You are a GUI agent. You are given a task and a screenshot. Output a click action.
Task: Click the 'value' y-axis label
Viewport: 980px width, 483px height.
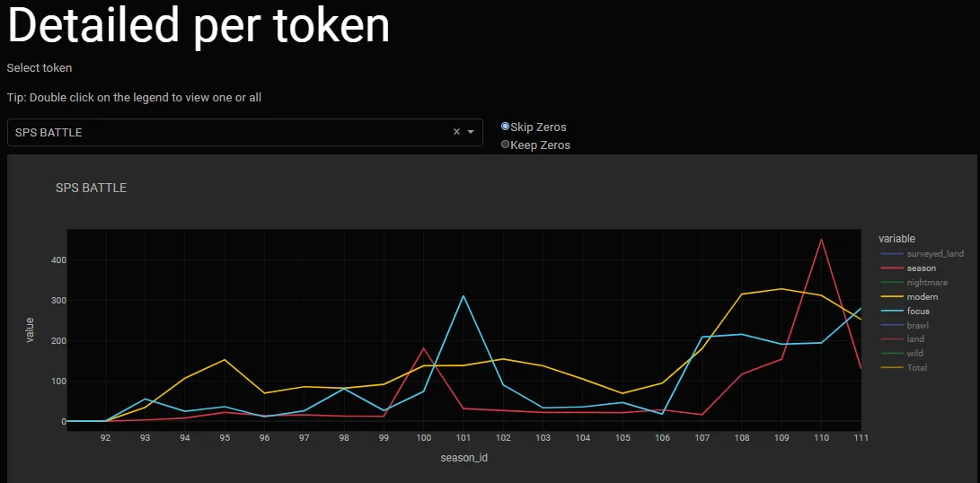(x=30, y=329)
